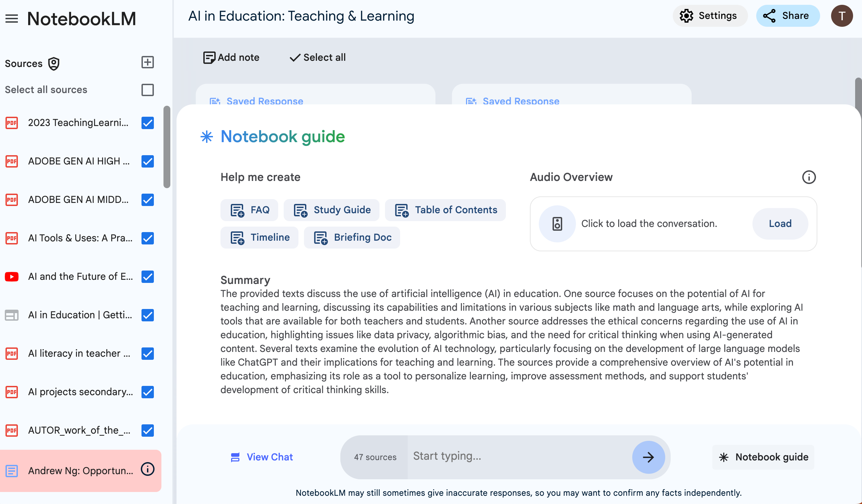Uncheck AI projects secondary... source

click(x=148, y=392)
